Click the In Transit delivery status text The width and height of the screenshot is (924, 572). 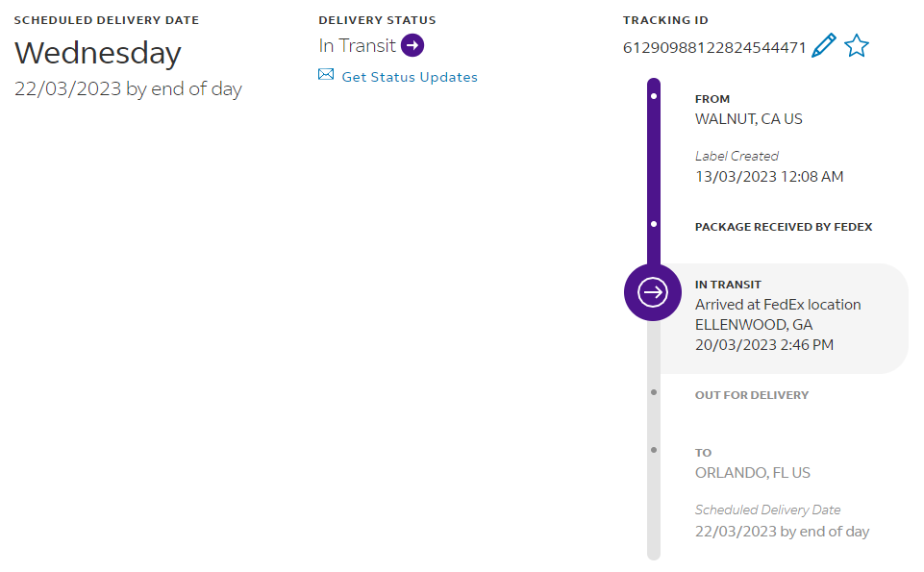tap(357, 45)
